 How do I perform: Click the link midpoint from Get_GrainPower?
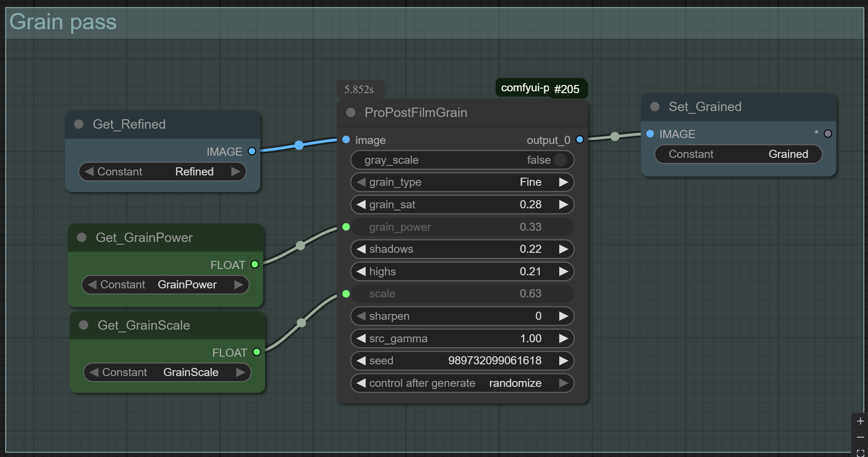pyautogui.click(x=301, y=245)
